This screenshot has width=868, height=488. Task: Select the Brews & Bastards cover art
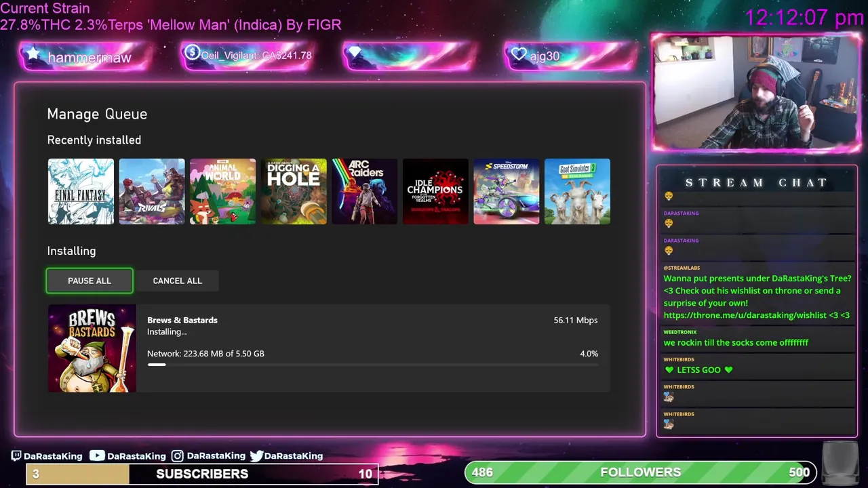(92, 348)
